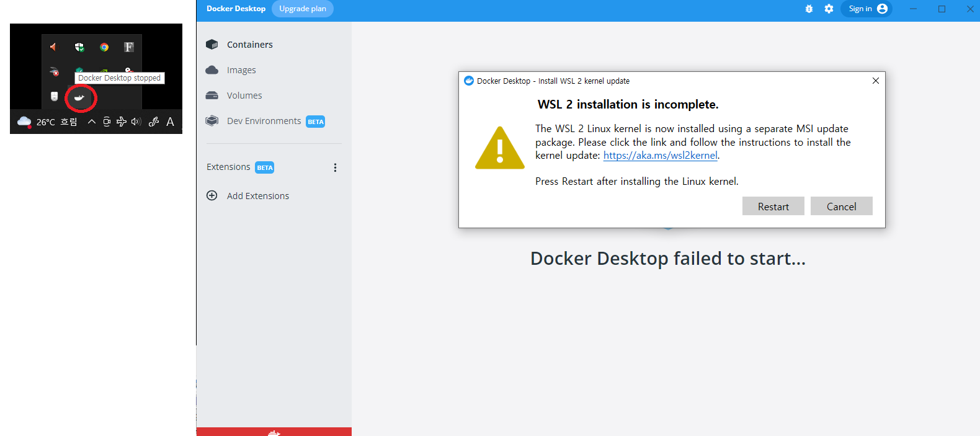The image size is (980, 436).
Task: Click the volume speaker taskbar icon
Action: tap(136, 122)
